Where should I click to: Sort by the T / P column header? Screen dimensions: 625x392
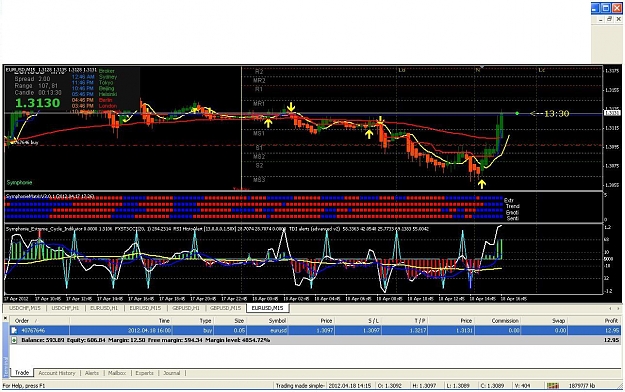point(405,321)
